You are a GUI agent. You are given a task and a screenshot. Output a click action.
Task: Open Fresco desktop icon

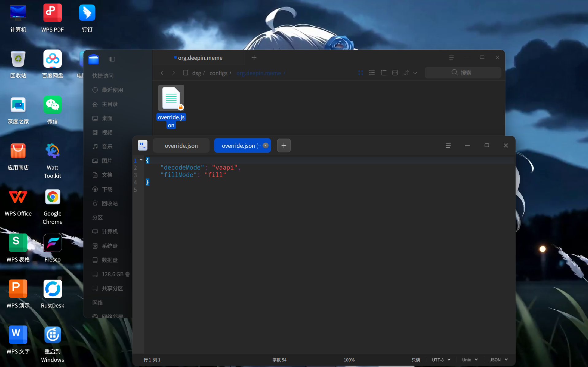pyautogui.click(x=52, y=248)
